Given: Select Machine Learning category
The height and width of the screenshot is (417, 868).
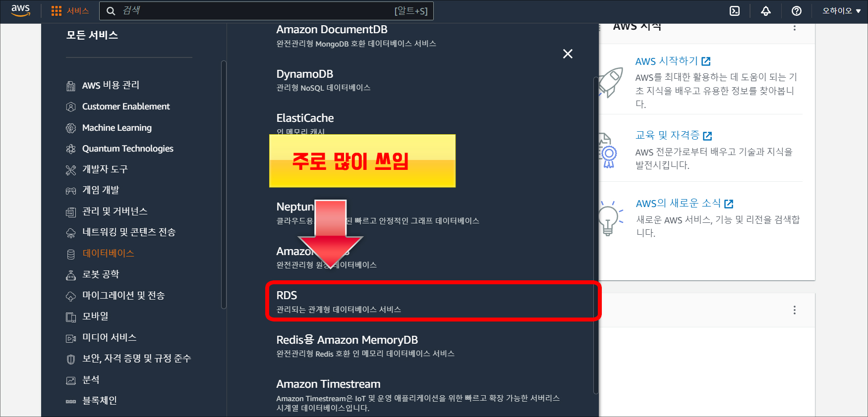Looking at the screenshot, I should [x=117, y=128].
